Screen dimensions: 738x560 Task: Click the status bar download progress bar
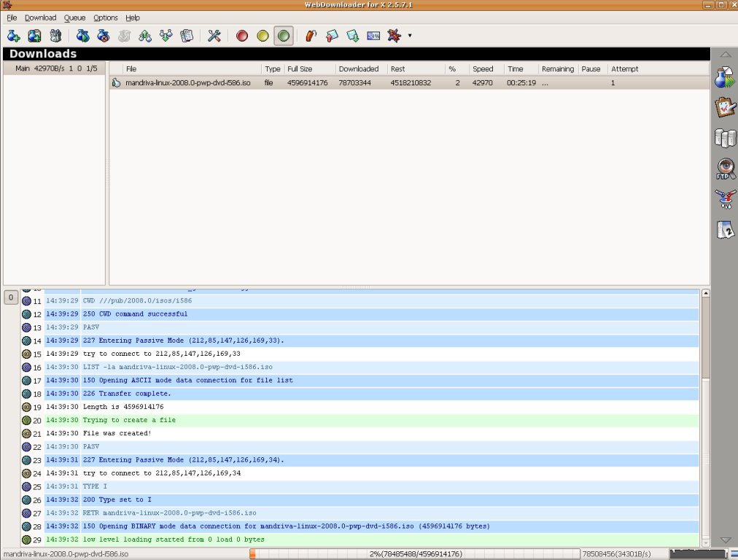(x=415, y=554)
